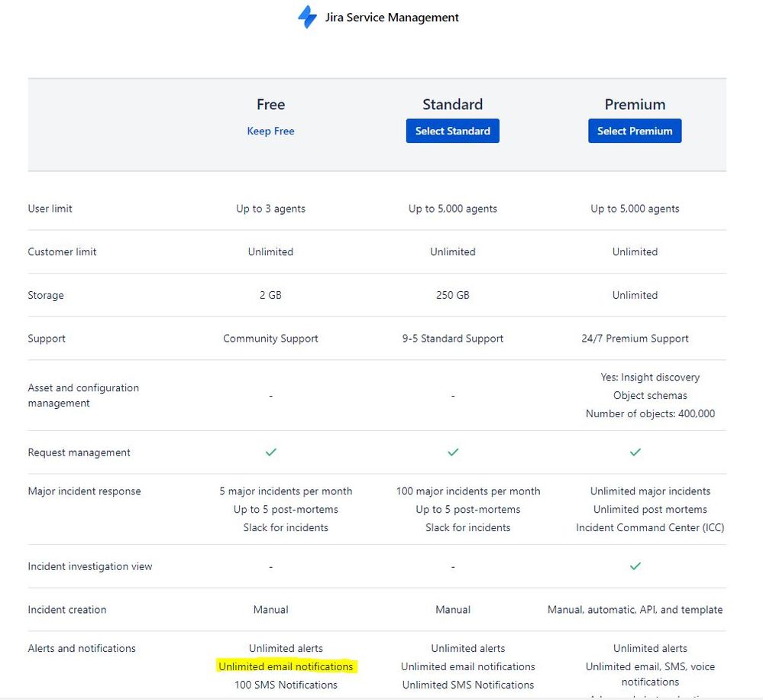Click 'Unlimited email, SMS, voice notifications' text
763x700 pixels.
coord(650,674)
